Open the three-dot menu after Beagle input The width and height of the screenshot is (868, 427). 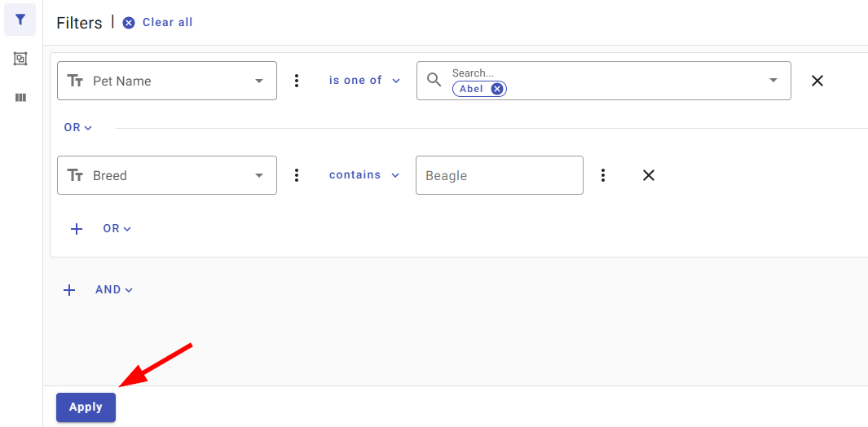[x=603, y=175]
